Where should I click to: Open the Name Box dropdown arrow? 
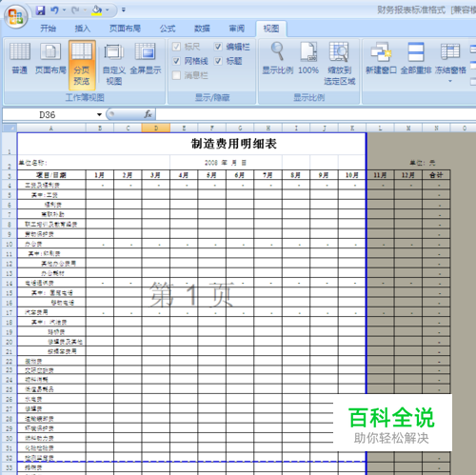point(99,114)
